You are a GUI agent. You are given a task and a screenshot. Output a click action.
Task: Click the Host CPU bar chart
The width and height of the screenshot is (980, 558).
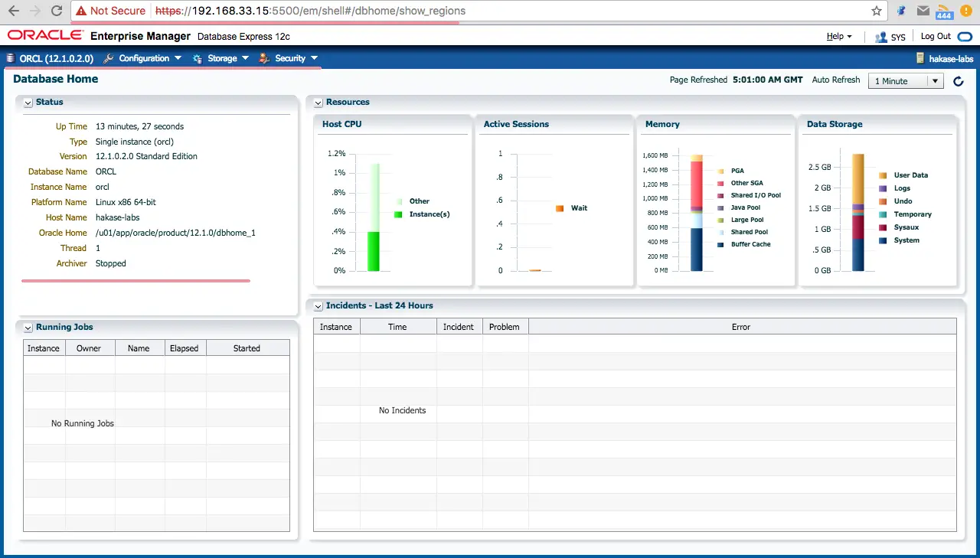pos(374,217)
